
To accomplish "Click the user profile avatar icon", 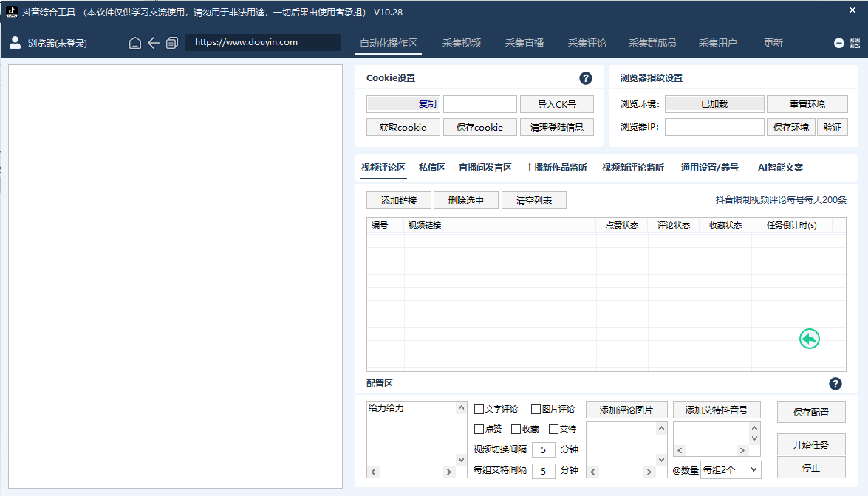I will [15, 43].
